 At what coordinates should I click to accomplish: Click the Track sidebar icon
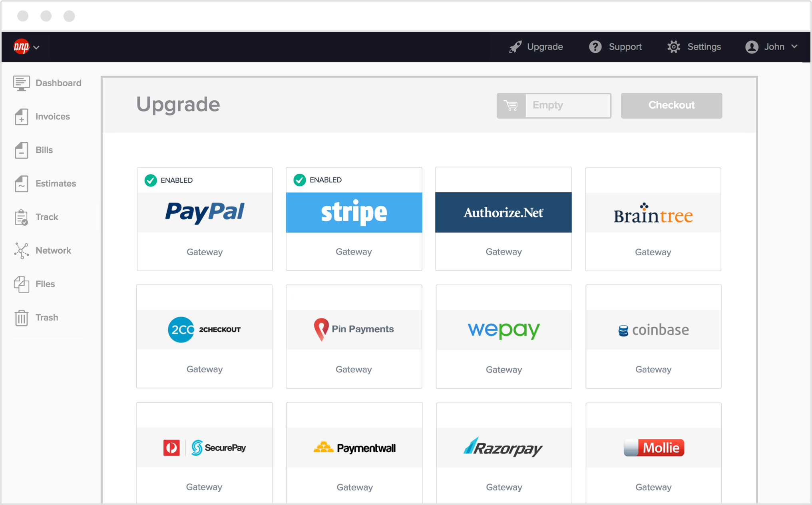[x=20, y=217]
